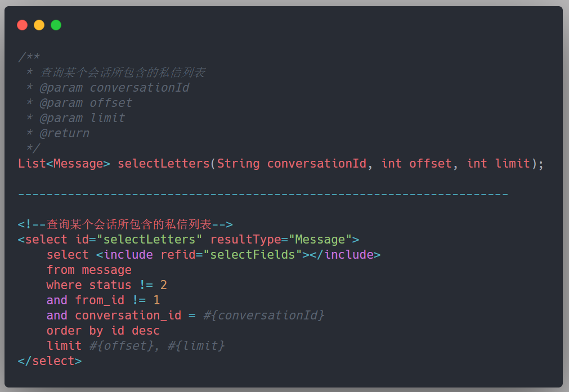The image size is (569, 392).
Task: Click the #{conversationId} placeholder
Action: [x=263, y=316]
